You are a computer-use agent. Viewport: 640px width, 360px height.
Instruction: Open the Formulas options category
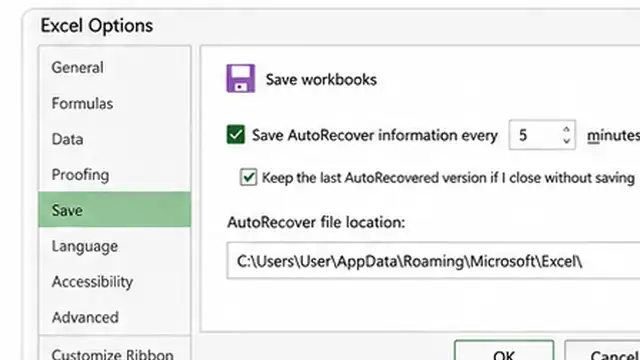point(114,103)
